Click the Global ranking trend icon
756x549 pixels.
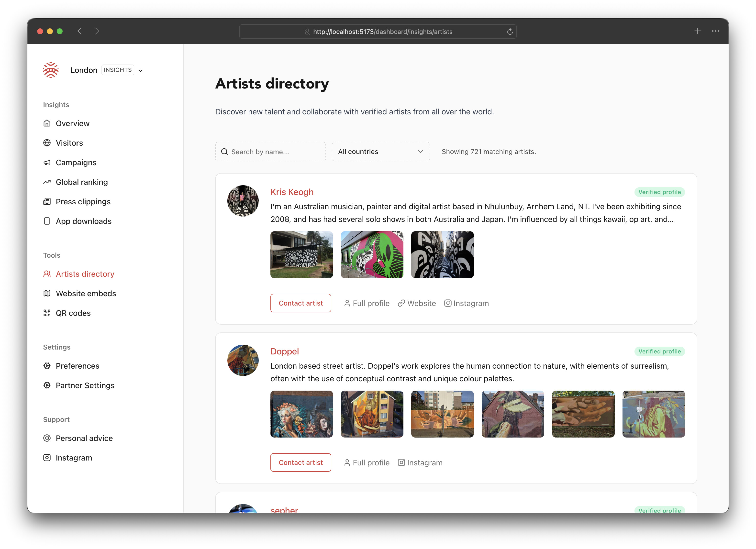pyautogui.click(x=47, y=182)
